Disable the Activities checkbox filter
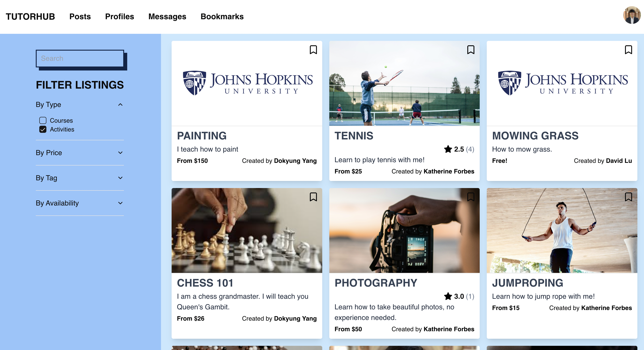 click(x=43, y=129)
